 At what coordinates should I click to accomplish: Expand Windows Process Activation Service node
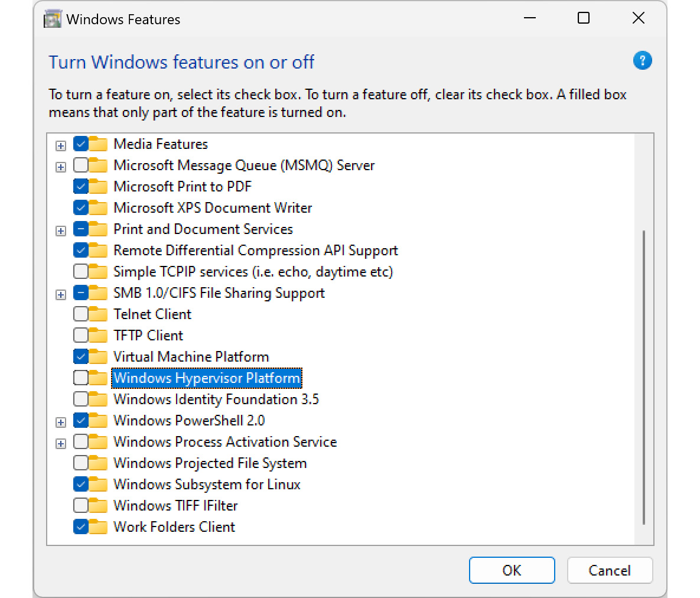(x=61, y=443)
